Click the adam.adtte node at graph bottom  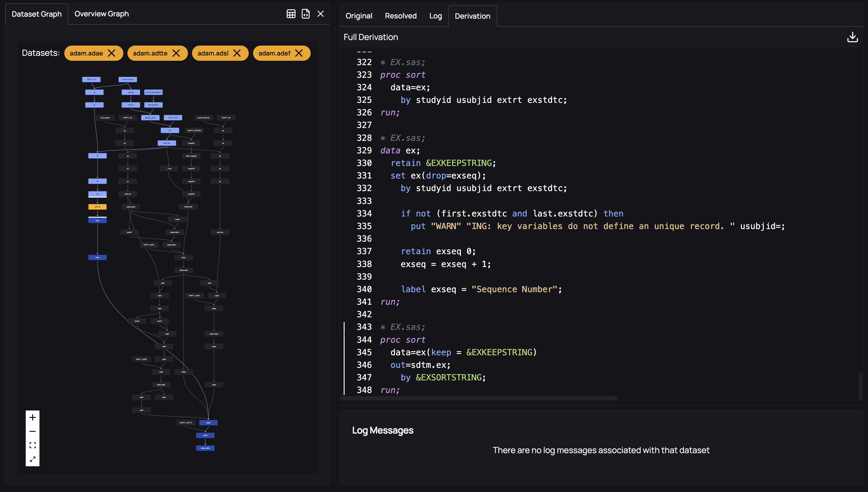(205, 448)
